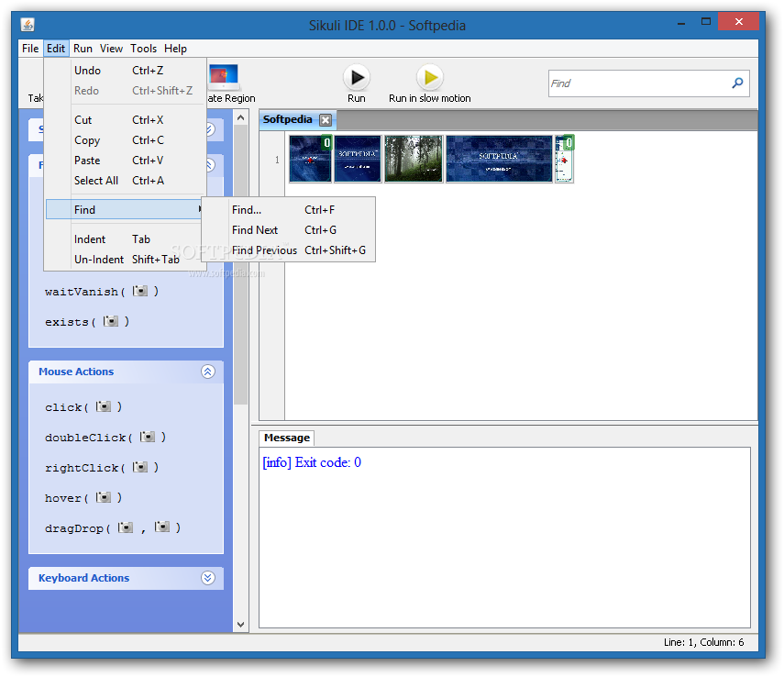The image size is (784, 677).
Task: Click the Create Region toolbar icon
Action: [224, 76]
